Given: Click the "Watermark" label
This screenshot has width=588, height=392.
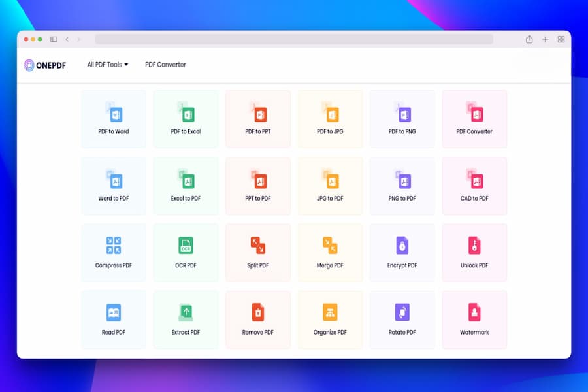Looking at the screenshot, I should pos(474,332).
